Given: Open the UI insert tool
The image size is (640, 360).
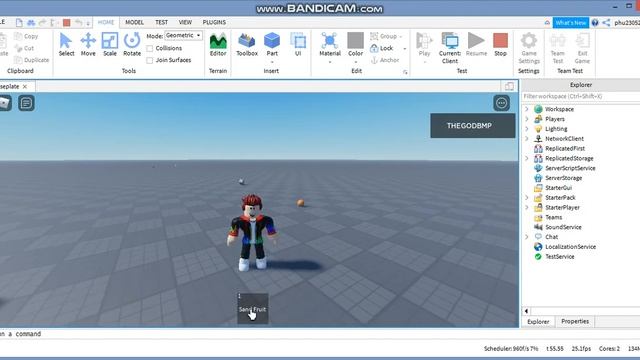Looking at the screenshot, I should click(298, 44).
